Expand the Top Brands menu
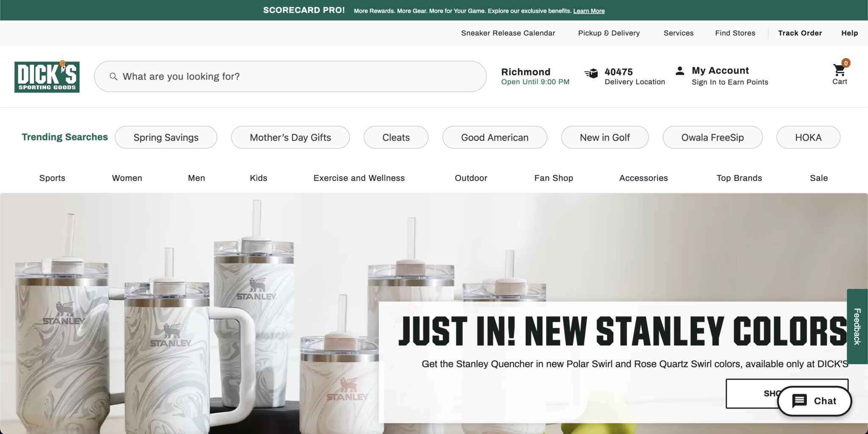 click(739, 178)
